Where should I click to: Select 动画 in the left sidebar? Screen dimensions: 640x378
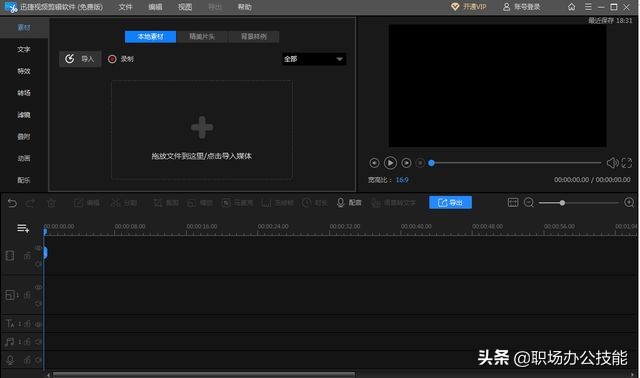(x=24, y=158)
